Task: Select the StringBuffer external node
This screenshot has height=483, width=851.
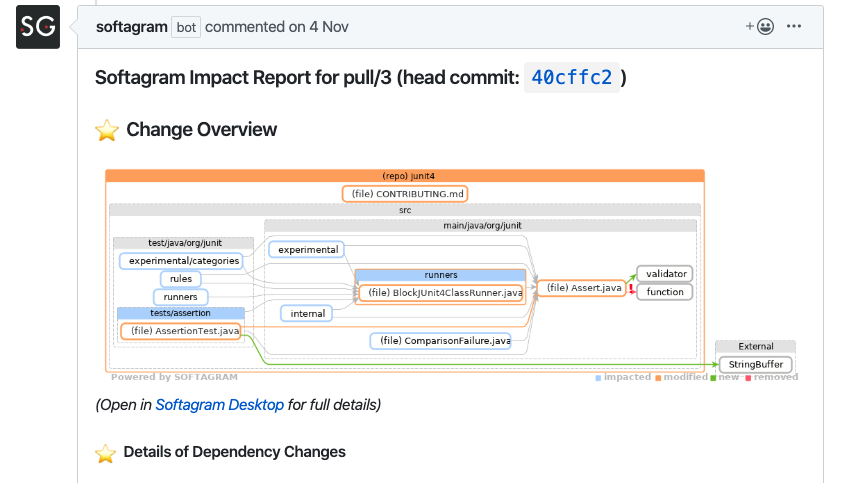Action: 755,364
